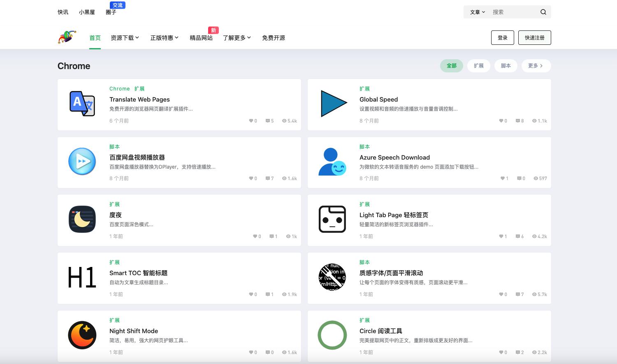617x364 pixels.
Task: Open the Circle 阅读工具 title
Action: coord(381,331)
